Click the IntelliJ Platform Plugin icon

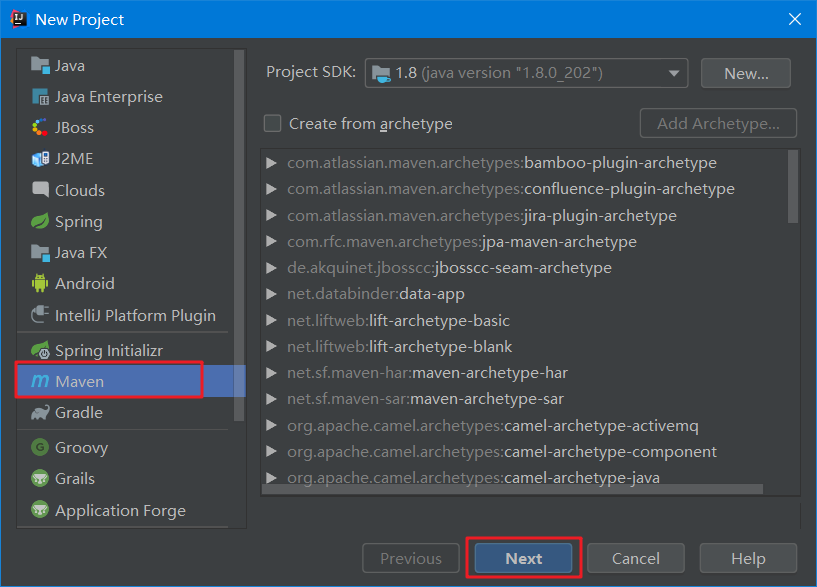pyautogui.click(x=40, y=315)
